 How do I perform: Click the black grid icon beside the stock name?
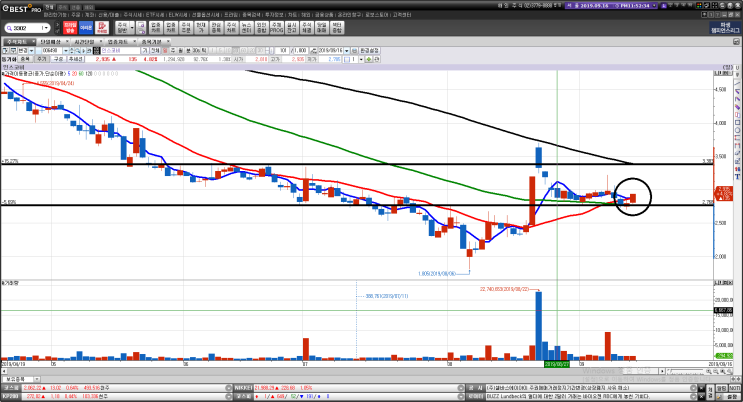(97, 50)
